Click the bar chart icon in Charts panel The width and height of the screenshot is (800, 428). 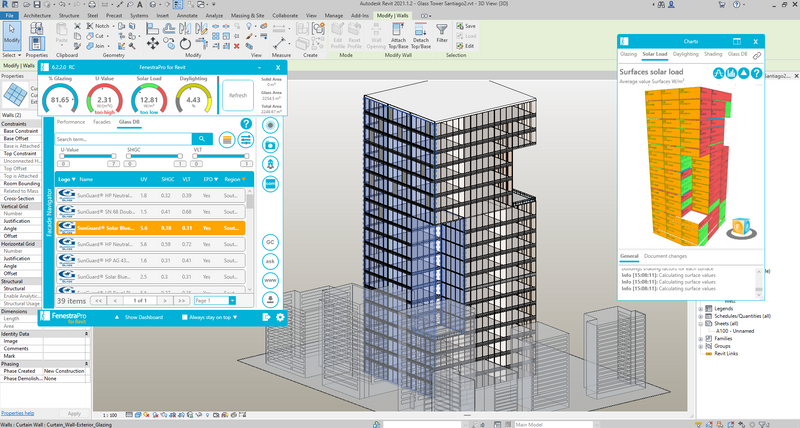pos(731,73)
